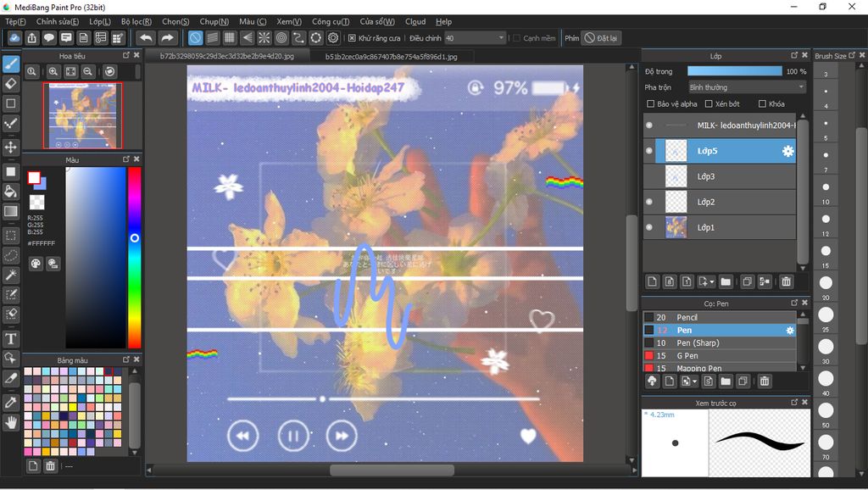Open the Công cụ menu
Screen dimensions: 868x490
pos(331,21)
